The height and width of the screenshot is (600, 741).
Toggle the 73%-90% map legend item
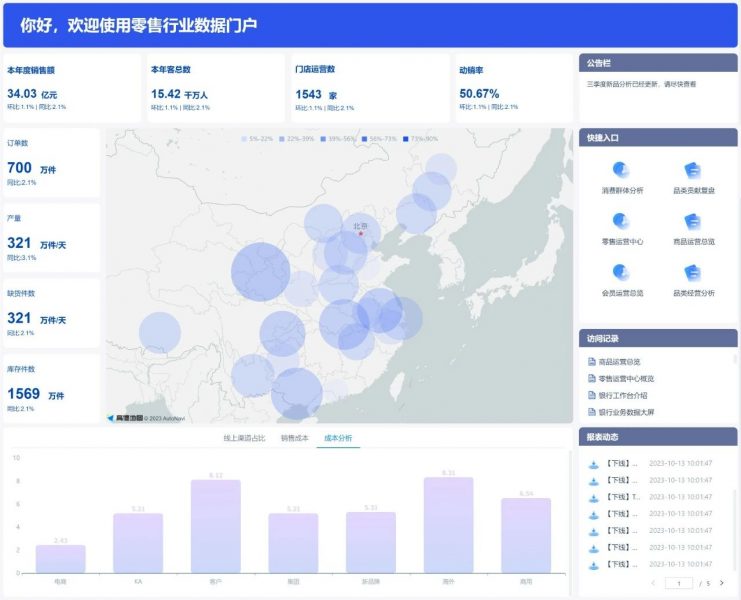pos(420,139)
